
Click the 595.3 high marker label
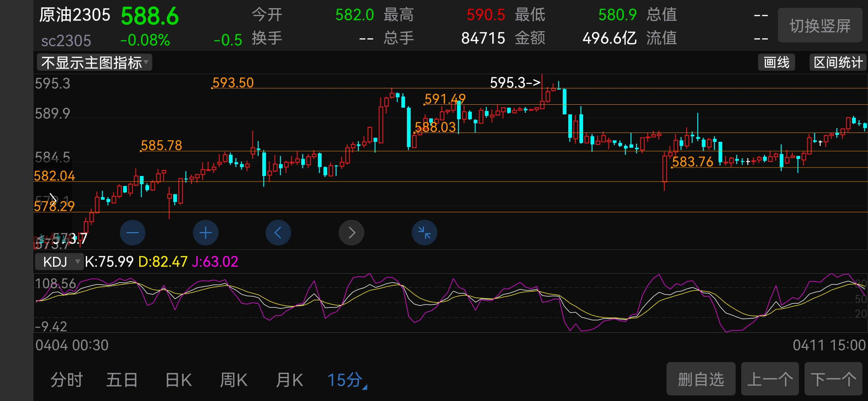515,82
